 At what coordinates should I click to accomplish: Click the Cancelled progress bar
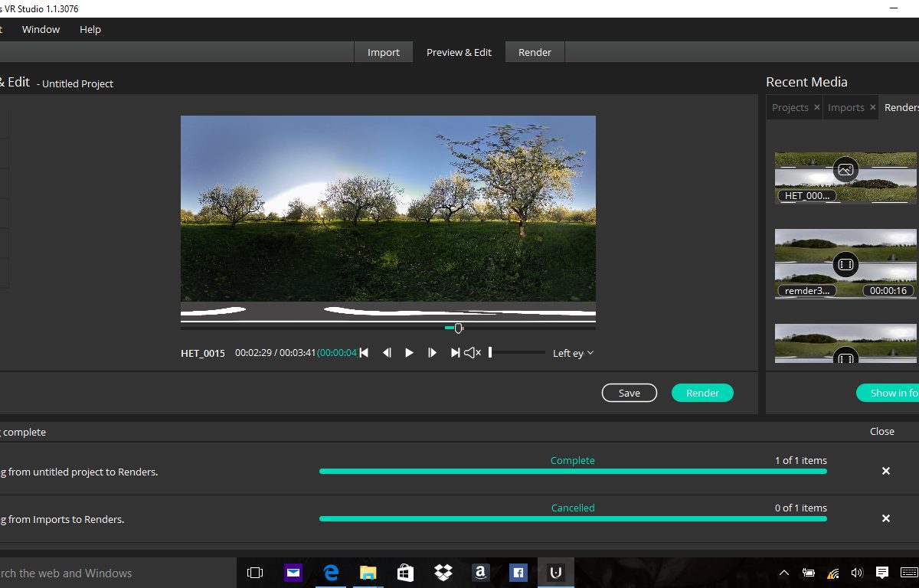tap(573, 518)
